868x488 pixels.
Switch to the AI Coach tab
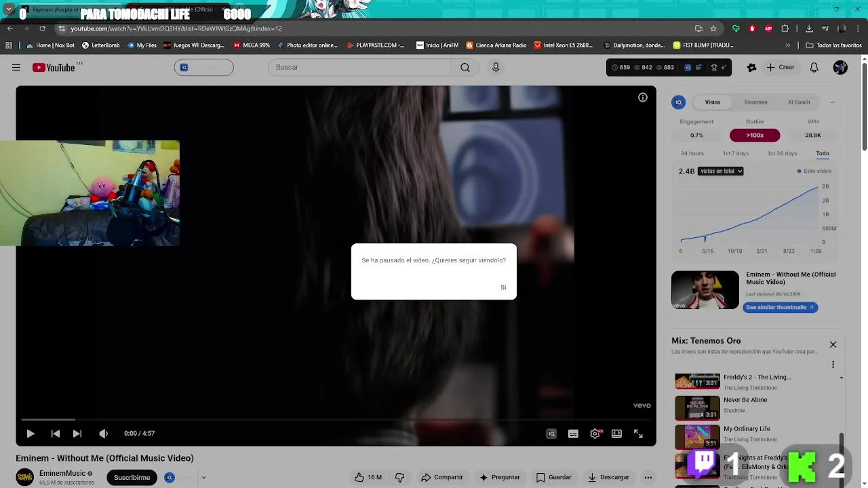(799, 102)
